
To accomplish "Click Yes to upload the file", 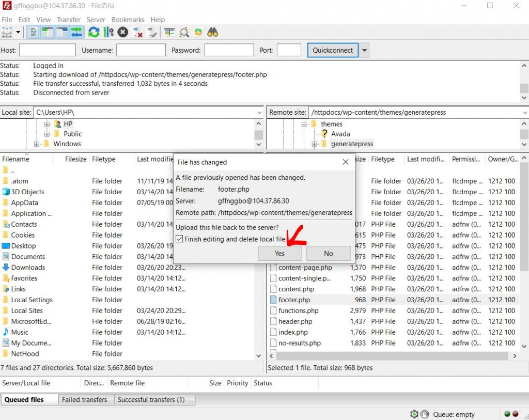I will click(279, 253).
